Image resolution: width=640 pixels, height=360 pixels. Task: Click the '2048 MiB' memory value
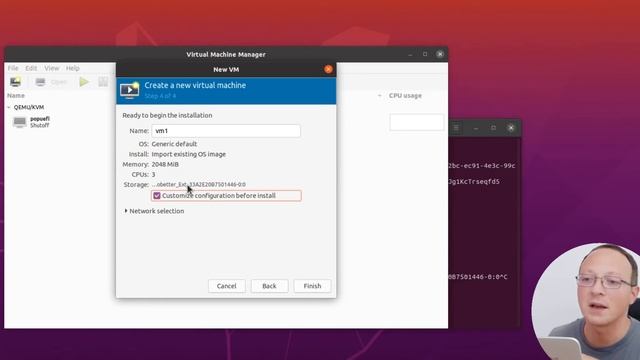(165, 164)
